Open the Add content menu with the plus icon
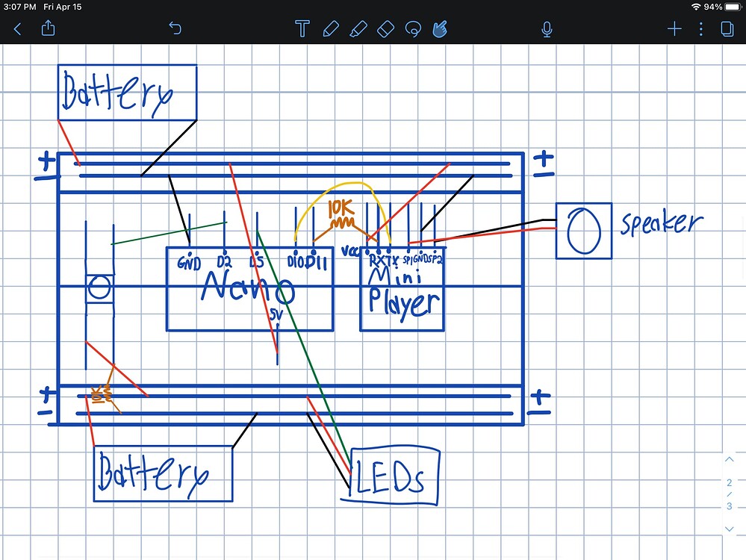The height and width of the screenshot is (560, 746). click(x=674, y=28)
